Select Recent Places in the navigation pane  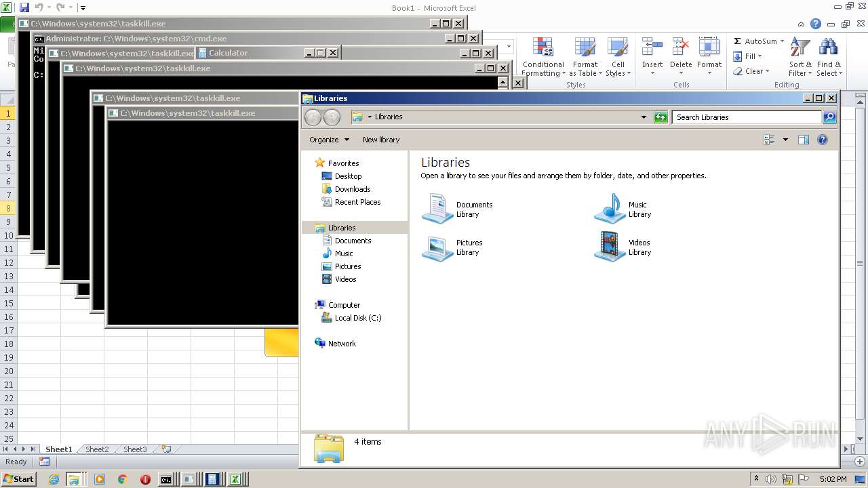point(357,202)
